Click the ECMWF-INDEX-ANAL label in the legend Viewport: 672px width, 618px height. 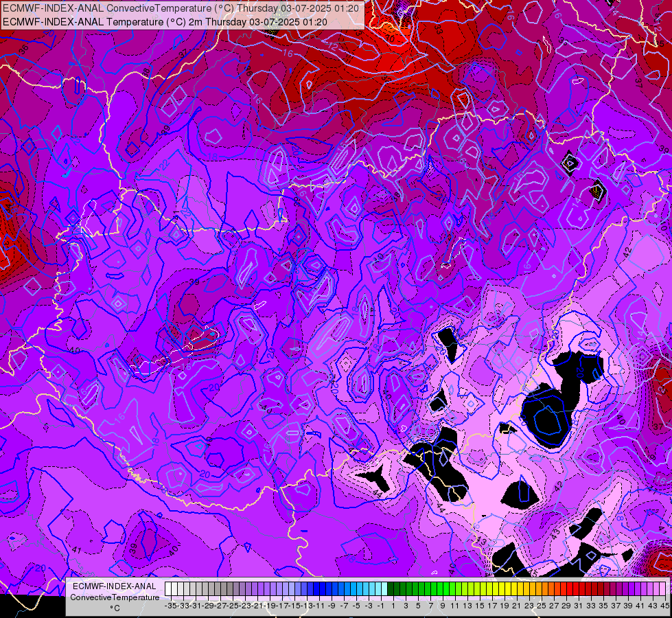115,586
